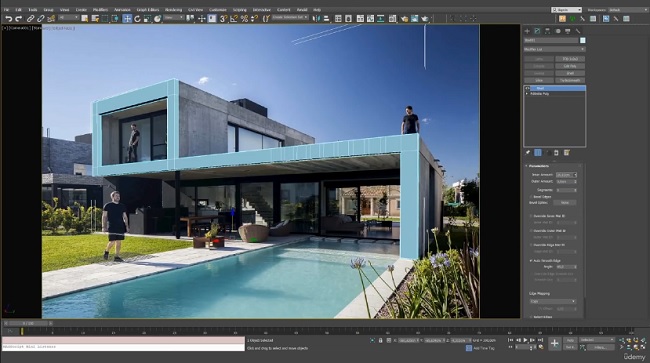Enable Override Inner Mat ID checkbox
Image resolution: width=650 pixels, height=363 pixels.
point(531,216)
